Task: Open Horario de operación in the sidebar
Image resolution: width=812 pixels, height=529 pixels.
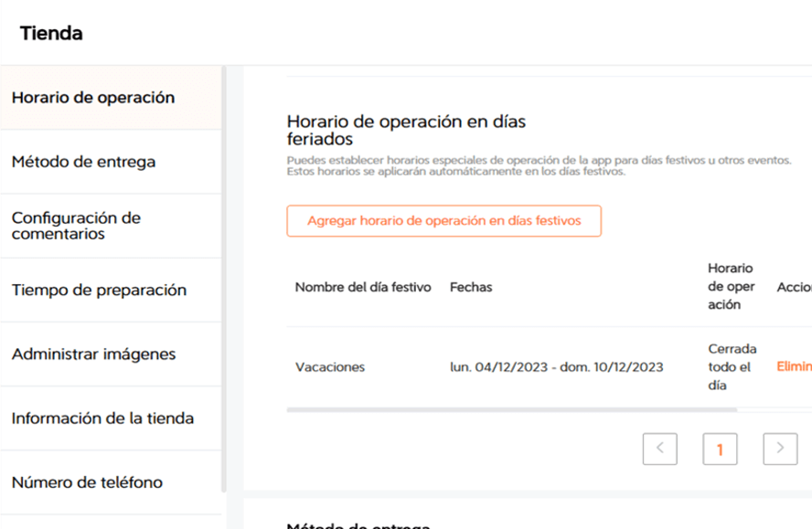Action: tap(93, 98)
